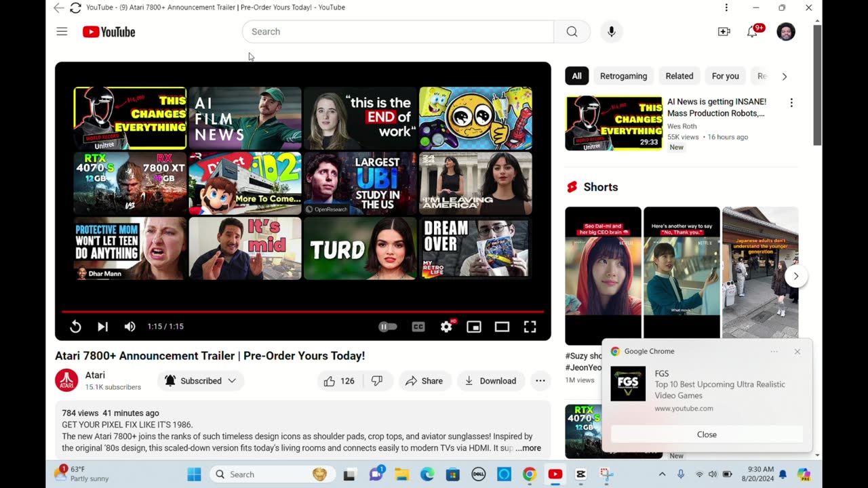The image size is (868, 488).
Task: Select the For you filter chip
Action: click(725, 76)
